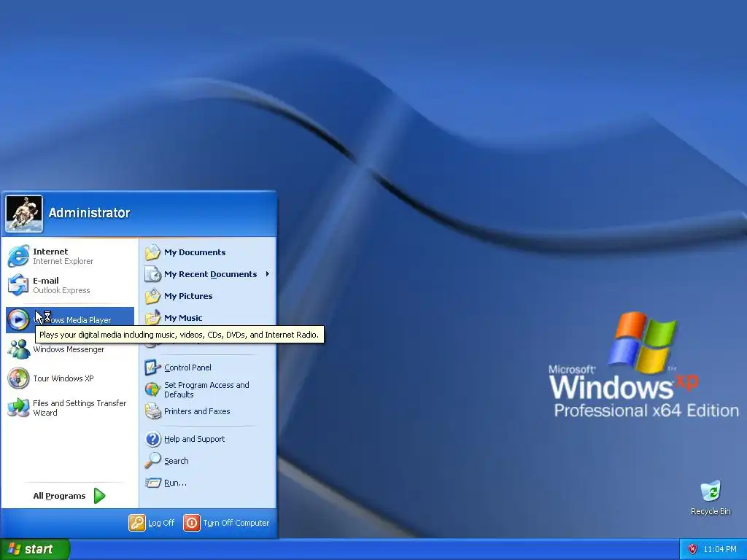Click the Search label text

(x=177, y=461)
